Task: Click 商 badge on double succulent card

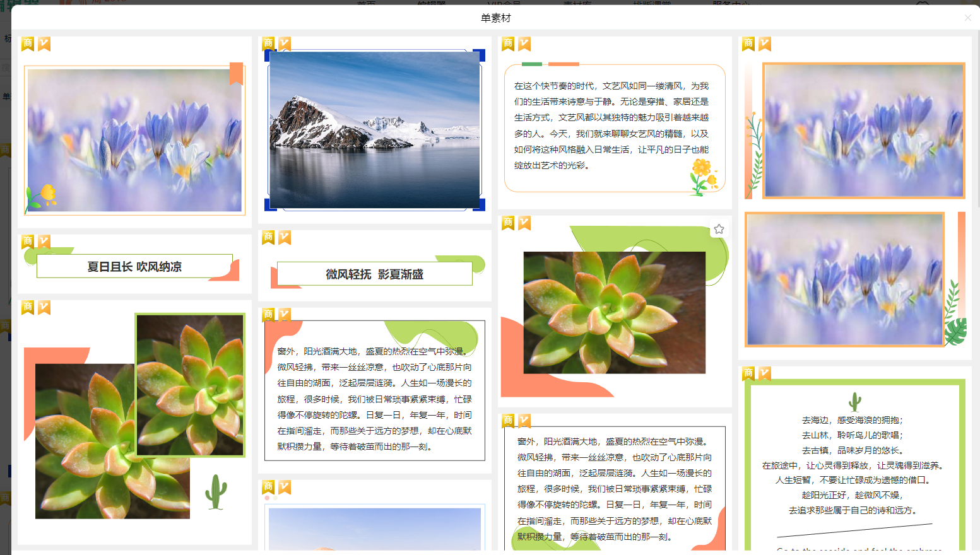Action: 28,307
